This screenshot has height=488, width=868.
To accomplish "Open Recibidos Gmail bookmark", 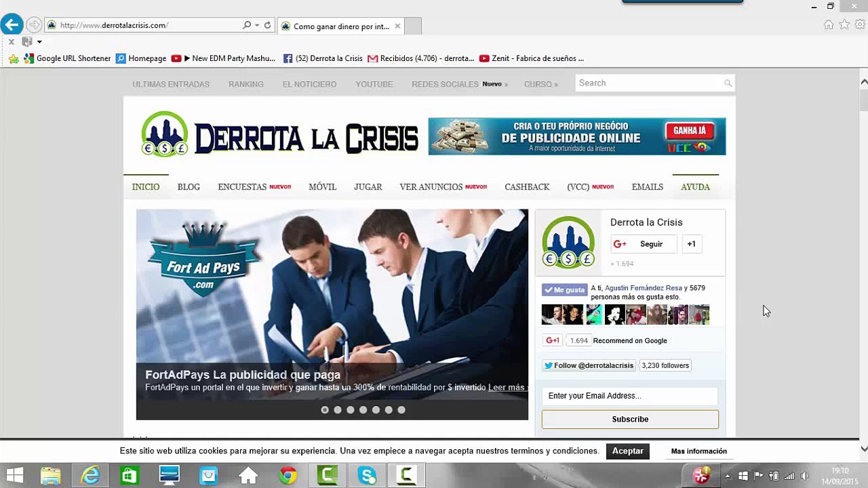I will [x=421, y=58].
